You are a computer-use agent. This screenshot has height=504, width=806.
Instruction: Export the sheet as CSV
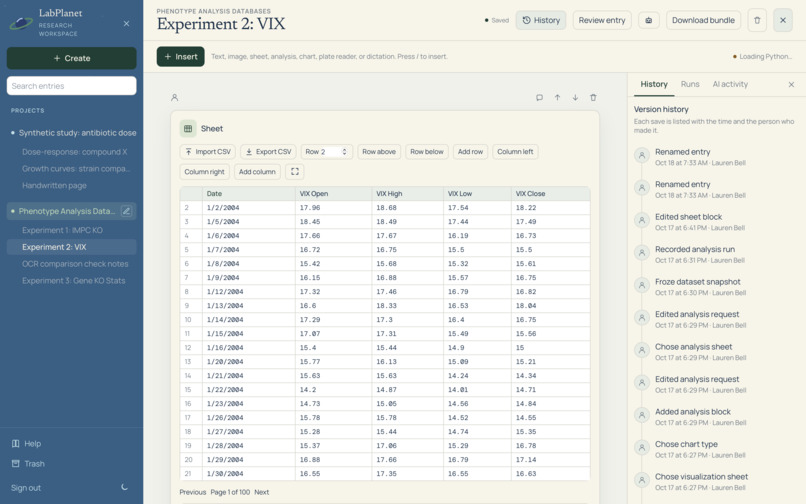(x=268, y=152)
